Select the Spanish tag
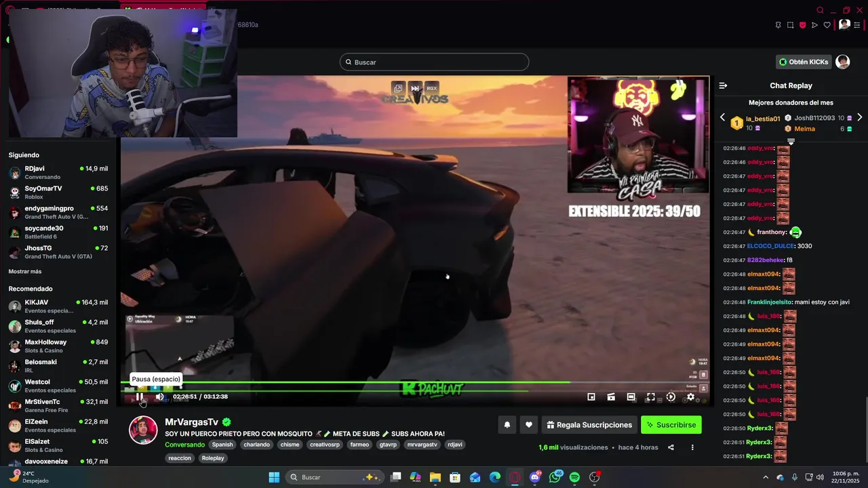The image size is (868, 488). click(x=222, y=445)
